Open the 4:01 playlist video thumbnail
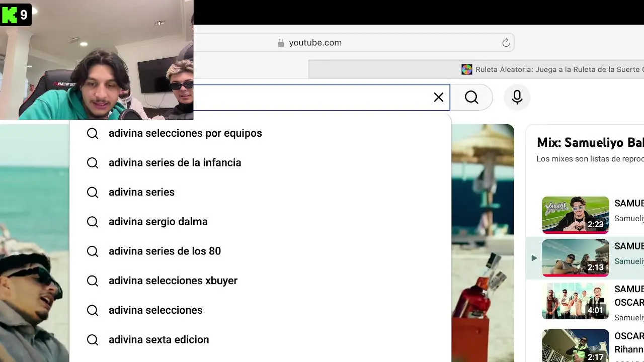The image size is (644, 362). [575, 301]
